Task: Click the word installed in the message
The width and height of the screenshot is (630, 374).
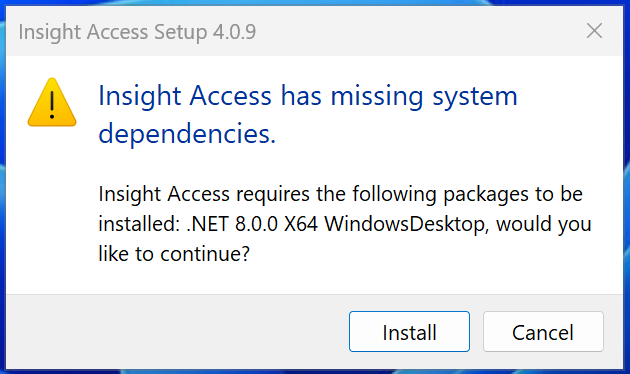Action: tap(139, 224)
